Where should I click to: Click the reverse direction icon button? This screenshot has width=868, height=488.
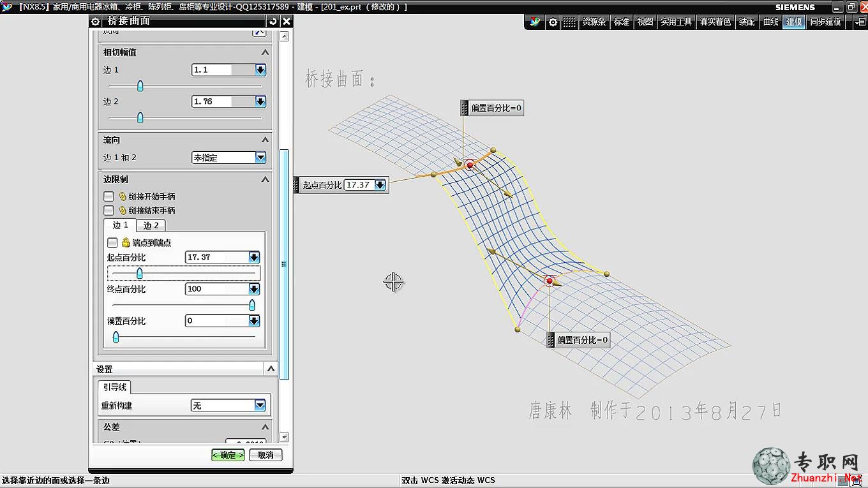point(258,32)
